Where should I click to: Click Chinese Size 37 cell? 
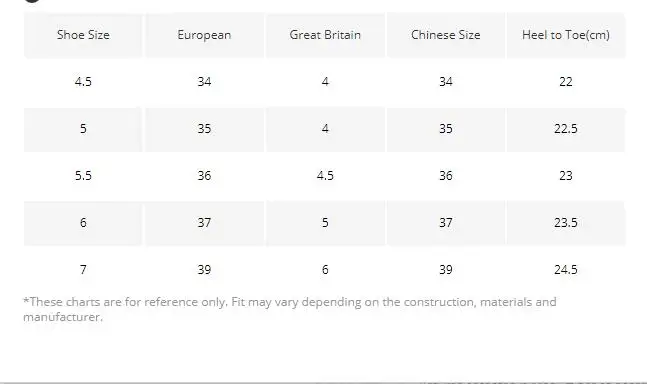coord(446,223)
